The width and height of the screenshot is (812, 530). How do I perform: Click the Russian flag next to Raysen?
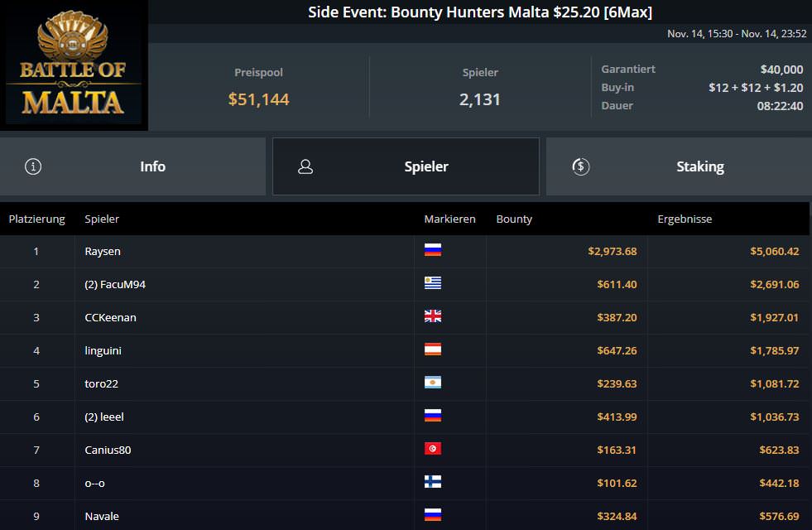(432, 250)
